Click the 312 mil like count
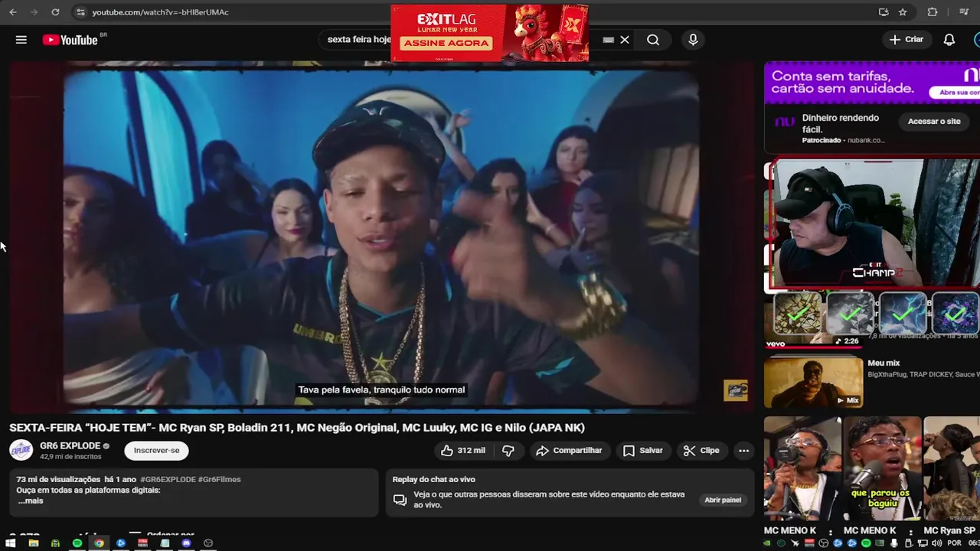 pos(471,451)
